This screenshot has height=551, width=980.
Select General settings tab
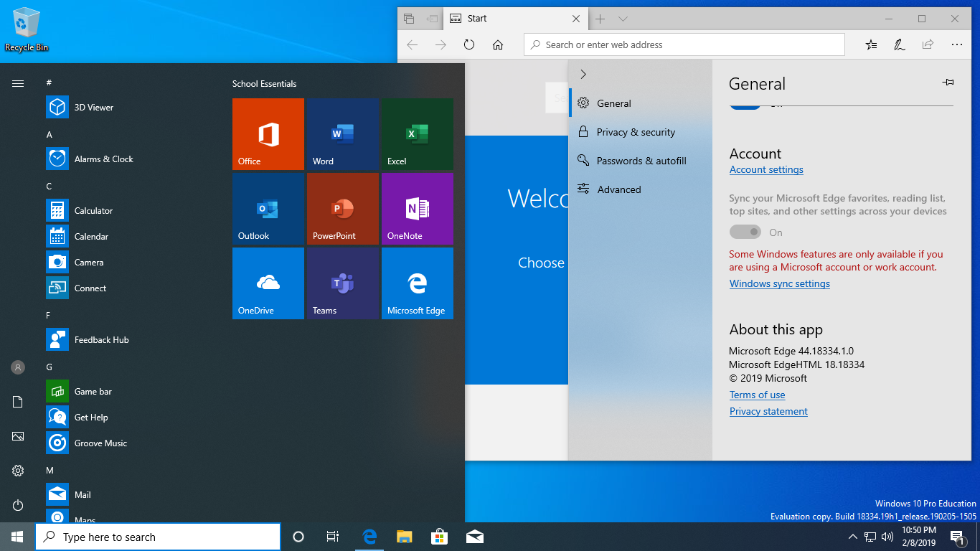(x=641, y=103)
